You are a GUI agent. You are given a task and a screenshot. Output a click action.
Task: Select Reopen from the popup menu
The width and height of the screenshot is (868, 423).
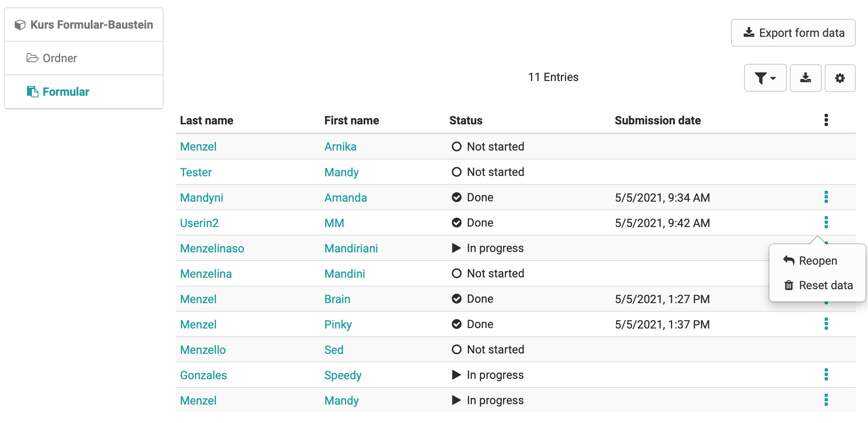click(x=817, y=261)
